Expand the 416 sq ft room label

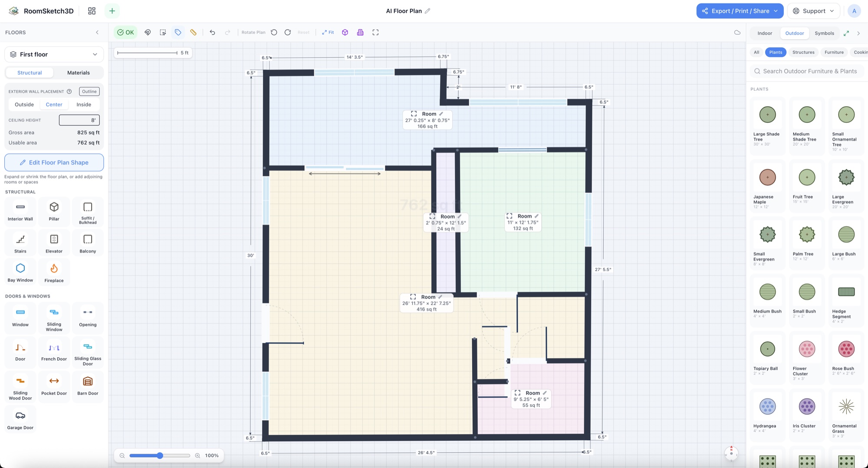[413, 297]
